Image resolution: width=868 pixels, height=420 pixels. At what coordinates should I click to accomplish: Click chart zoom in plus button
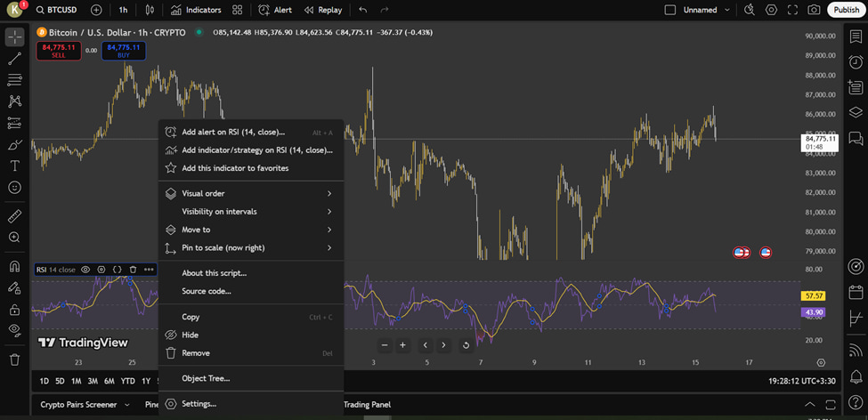pos(403,345)
